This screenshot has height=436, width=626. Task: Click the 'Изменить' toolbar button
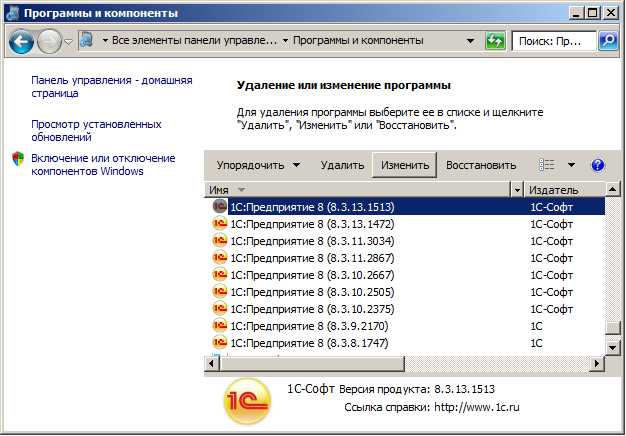click(x=404, y=165)
